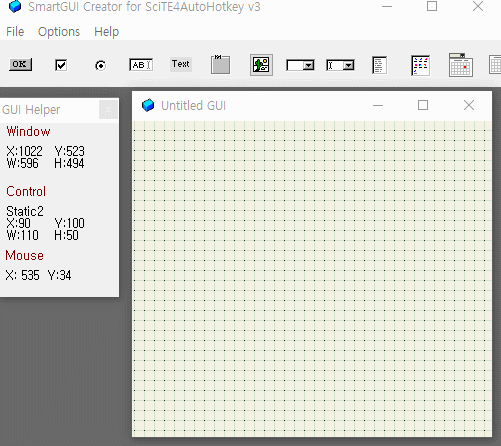Choose the Picture control tool

click(x=261, y=65)
